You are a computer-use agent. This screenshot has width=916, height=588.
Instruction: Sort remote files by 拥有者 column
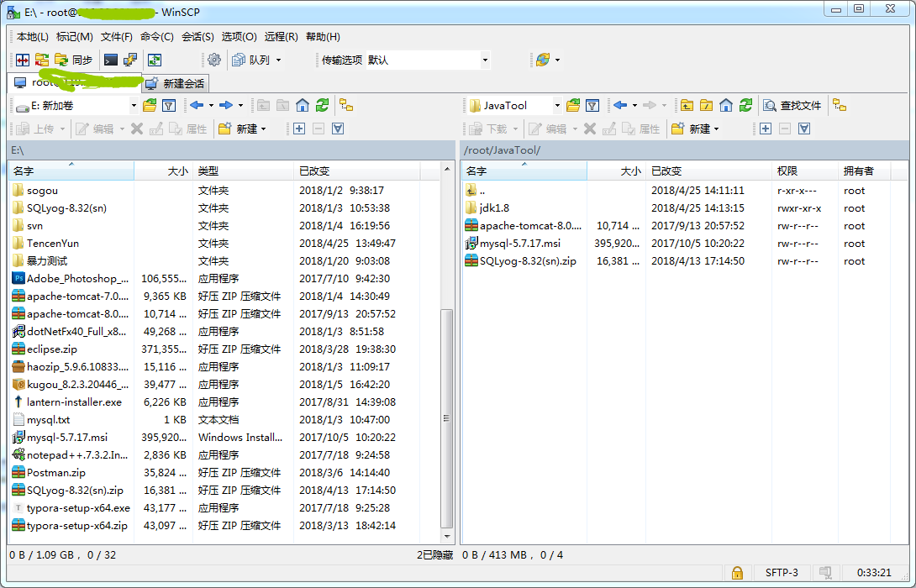(x=864, y=171)
